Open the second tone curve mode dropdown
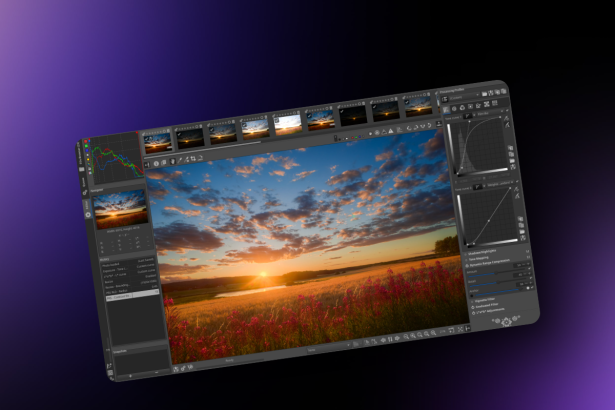Viewport: 615px width, 410px height. pyautogui.click(x=475, y=186)
